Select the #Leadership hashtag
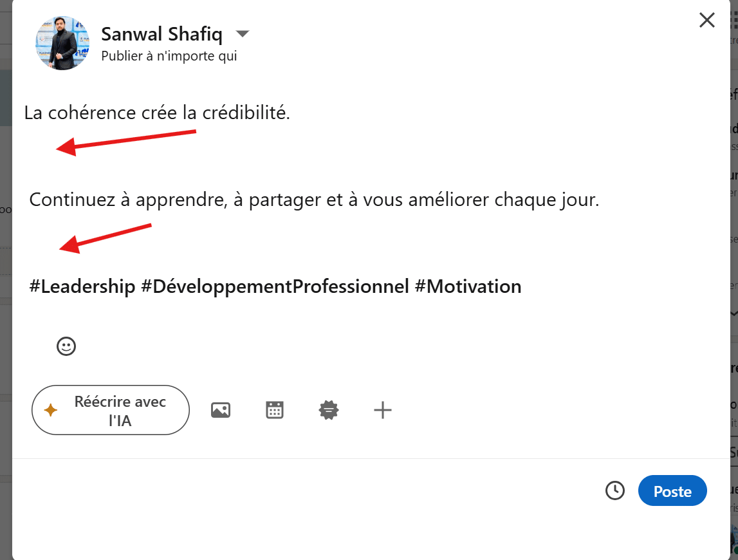Screen dimensions: 738x560 tap(81, 286)
